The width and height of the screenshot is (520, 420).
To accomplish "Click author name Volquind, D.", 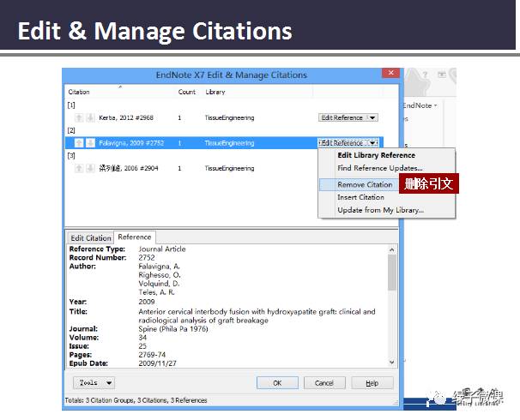I will [x=159, y=284].
